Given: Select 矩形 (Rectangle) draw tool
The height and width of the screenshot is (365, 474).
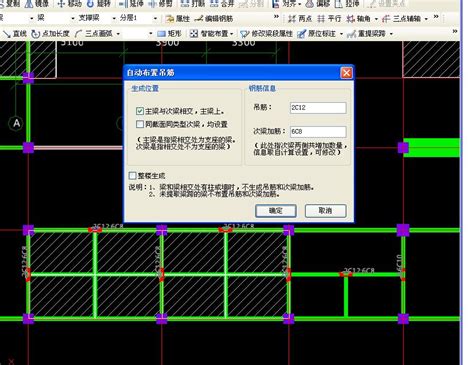Looking at the screenshot, I should coord(169,34).
